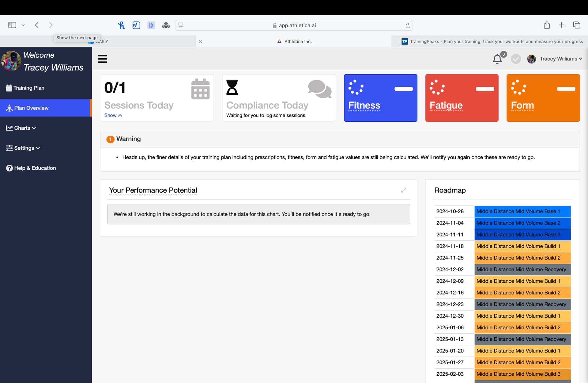
Task: Click the Warning panel header
Action: (x=340, y=139)
